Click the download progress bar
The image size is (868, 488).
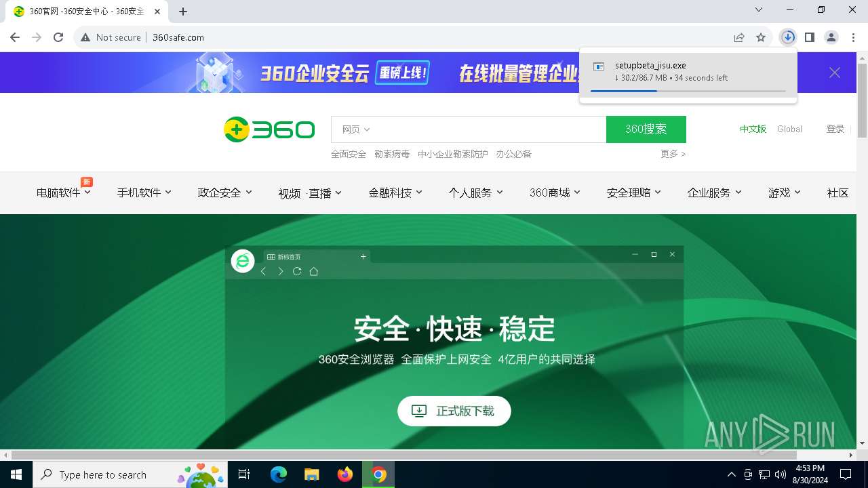tap(688, 91)
